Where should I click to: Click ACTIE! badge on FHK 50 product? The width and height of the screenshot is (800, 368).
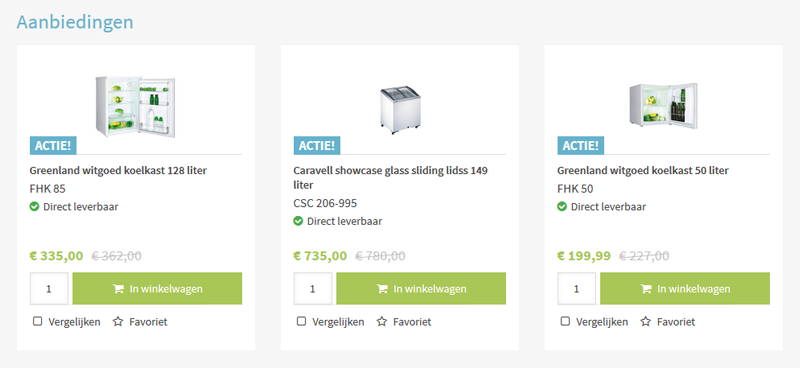(x=581, y=145)
